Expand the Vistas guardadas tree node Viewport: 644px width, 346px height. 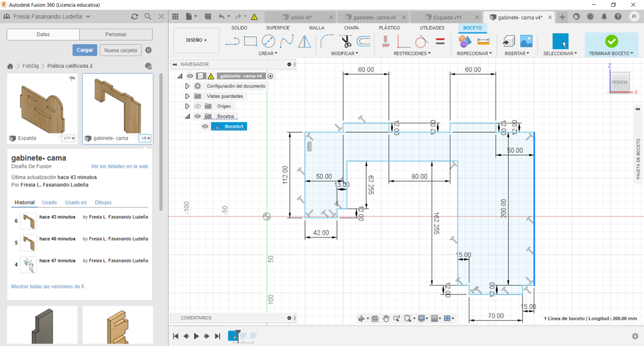[187, 96]
